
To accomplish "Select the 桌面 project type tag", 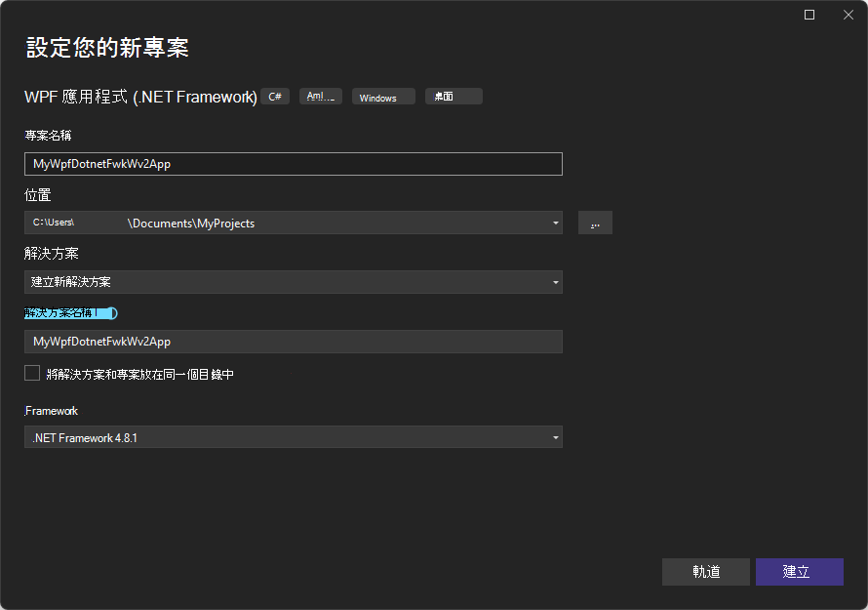I will pyautogui.click(x=453, y=96).
